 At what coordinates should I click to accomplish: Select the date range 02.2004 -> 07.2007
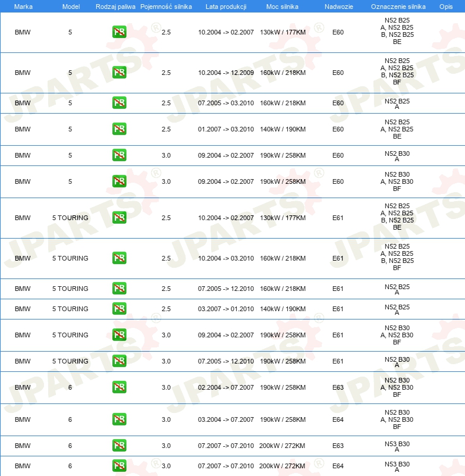pyautogui.click(x=226, y=388)
